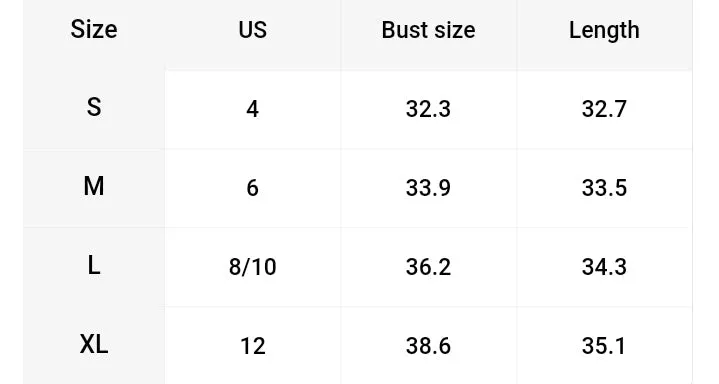Click bust size value 32.3
719x384 pixels.
(x=428, y=109)
